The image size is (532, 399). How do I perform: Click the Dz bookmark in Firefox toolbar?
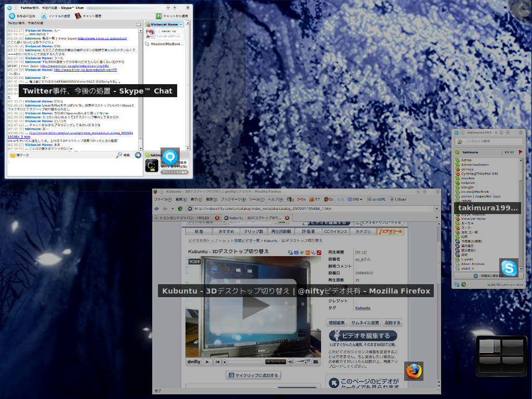pos(328,199)
